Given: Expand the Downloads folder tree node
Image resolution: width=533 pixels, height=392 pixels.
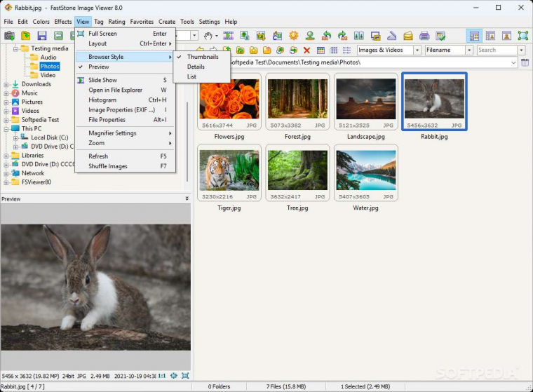Looking at the screenshot, I should pos(6,84).
